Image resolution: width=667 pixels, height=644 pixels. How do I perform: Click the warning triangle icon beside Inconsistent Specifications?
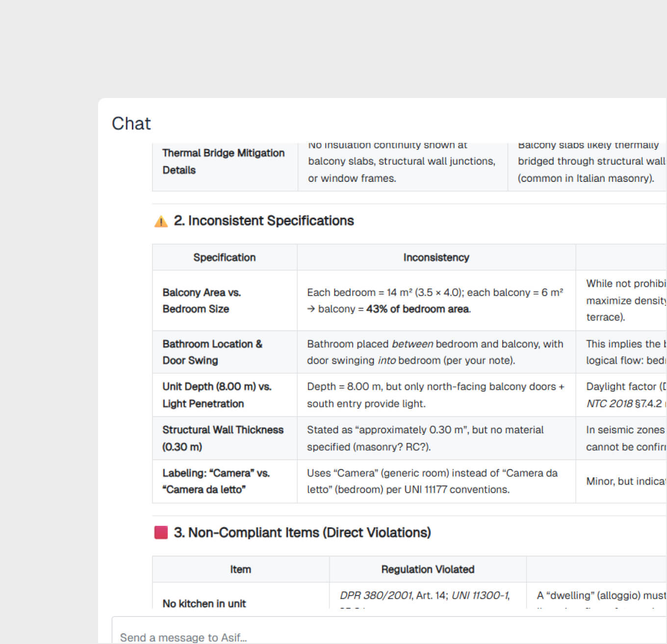(161, 222)
